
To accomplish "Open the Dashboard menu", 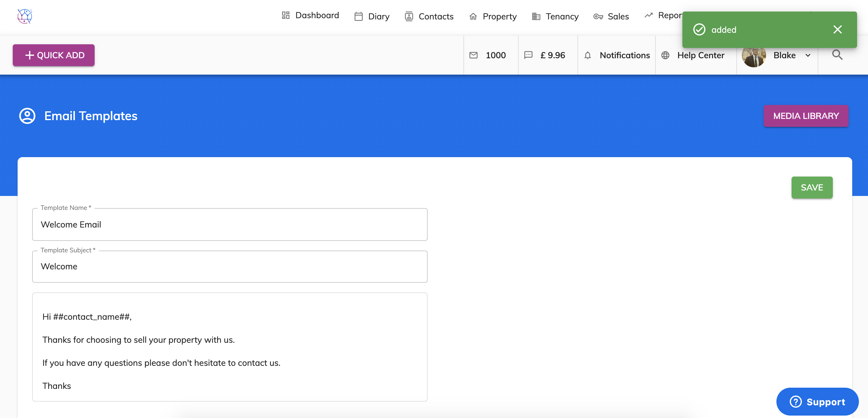I will click(310, 15).
